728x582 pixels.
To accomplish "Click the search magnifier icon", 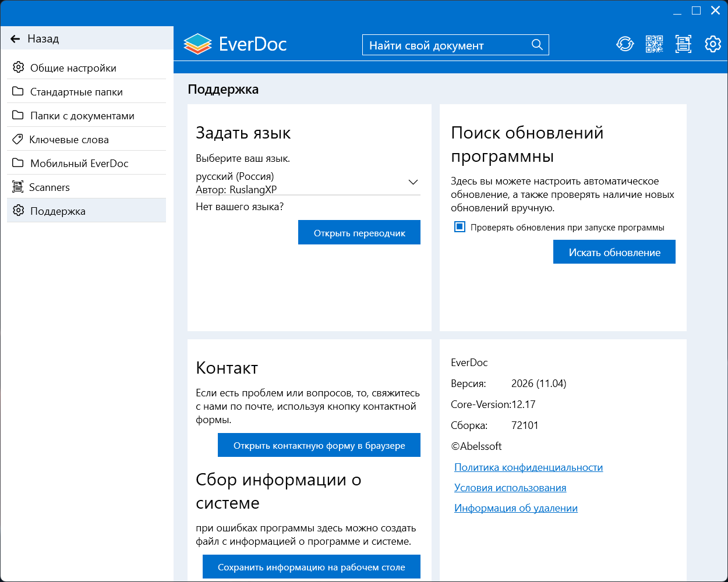I will tap(537, 45).
